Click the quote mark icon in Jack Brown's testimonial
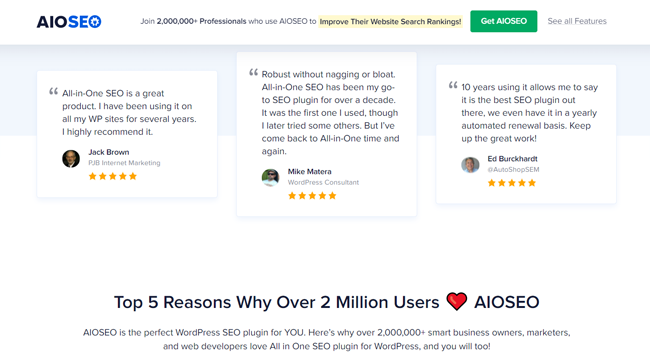The width and height of the screenshot is (650, 363). (53, 91)
